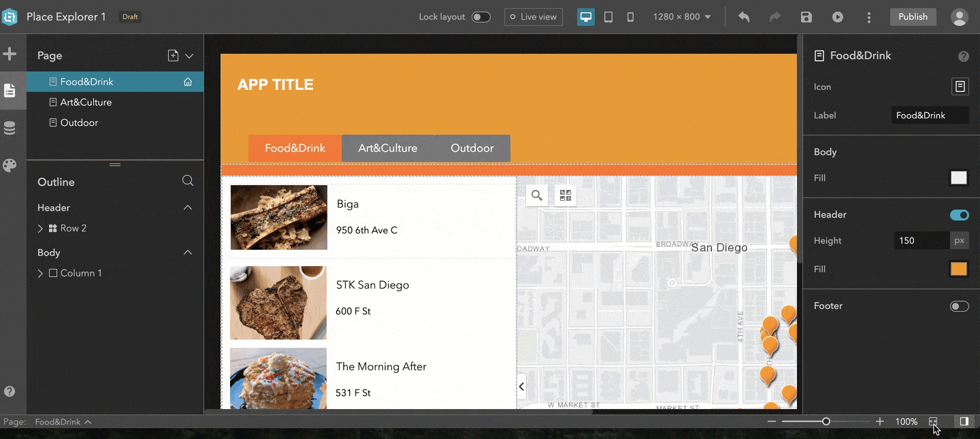Viewport: 980px width, 439px height.
Task: Click the Draft status badge
Action: 130,17
